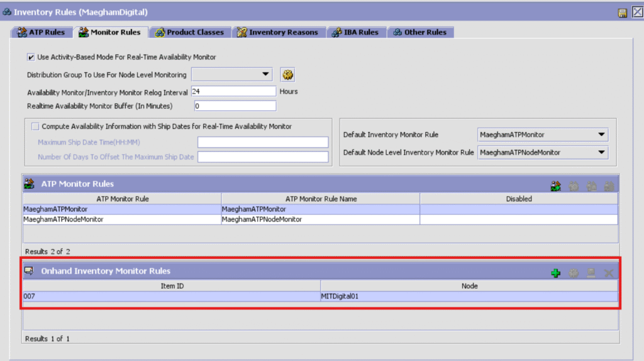Click the Save icon in title bar
The image size is (644, 361).
click(623, 13)
